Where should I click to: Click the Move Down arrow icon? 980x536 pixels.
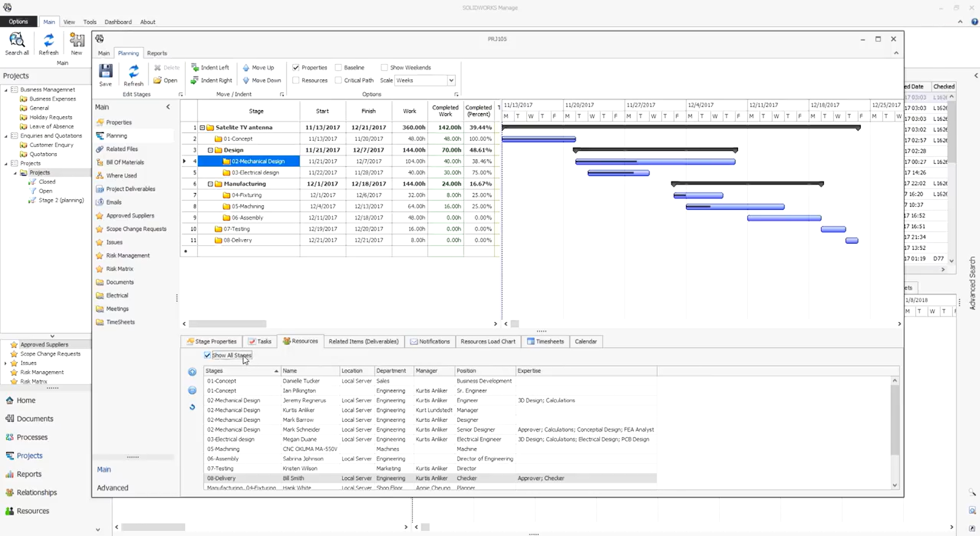pos(246,80)
